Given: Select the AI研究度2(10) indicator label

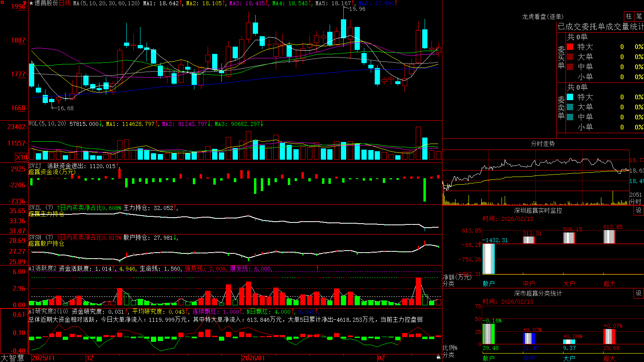Looking at the screenshot, I should coord(48,312).
